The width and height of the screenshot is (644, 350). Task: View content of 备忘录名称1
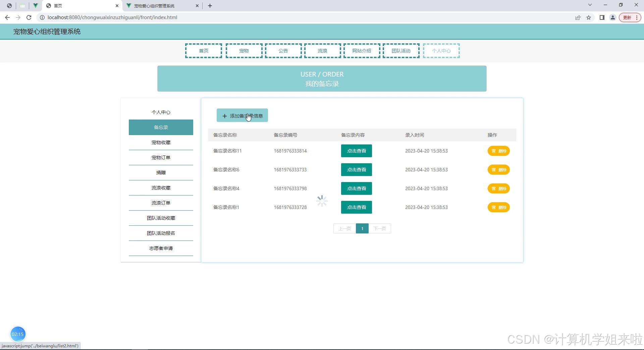click(x=357, y=207)
